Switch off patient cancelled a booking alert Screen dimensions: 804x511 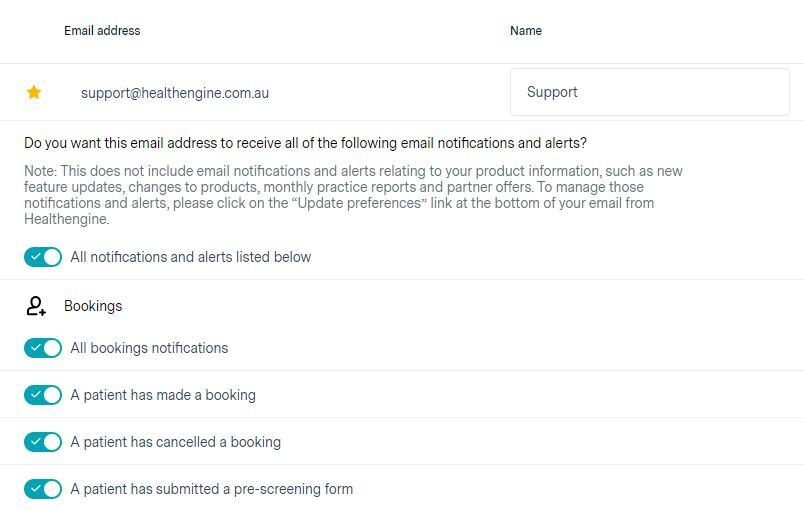click(43, 442)
